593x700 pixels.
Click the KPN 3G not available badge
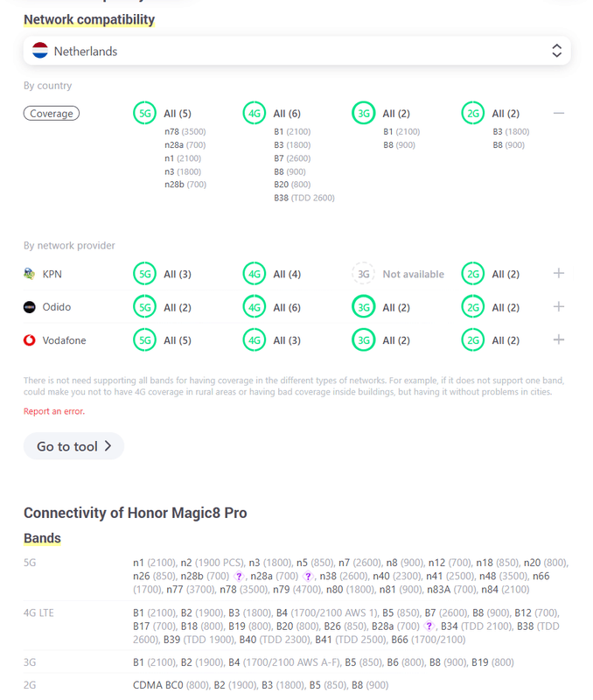pos(364,274)
